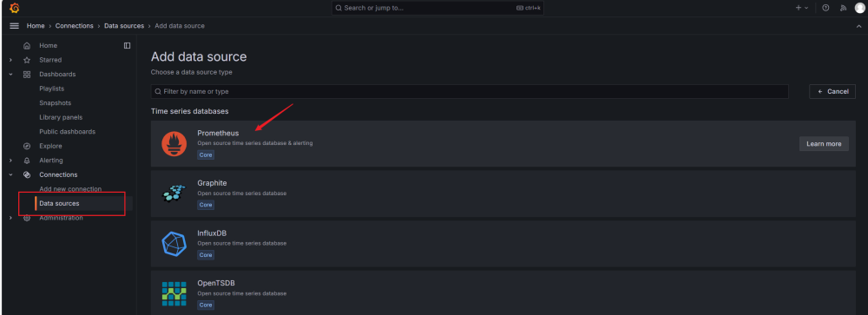This screenshot has height=315, width=868.
Task: Open Library panels in the sidebar
Action: tap(61, 117)
